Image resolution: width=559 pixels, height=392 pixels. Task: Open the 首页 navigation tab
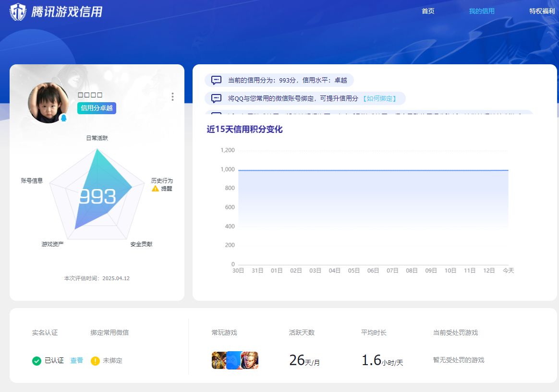tap(428, 11)
